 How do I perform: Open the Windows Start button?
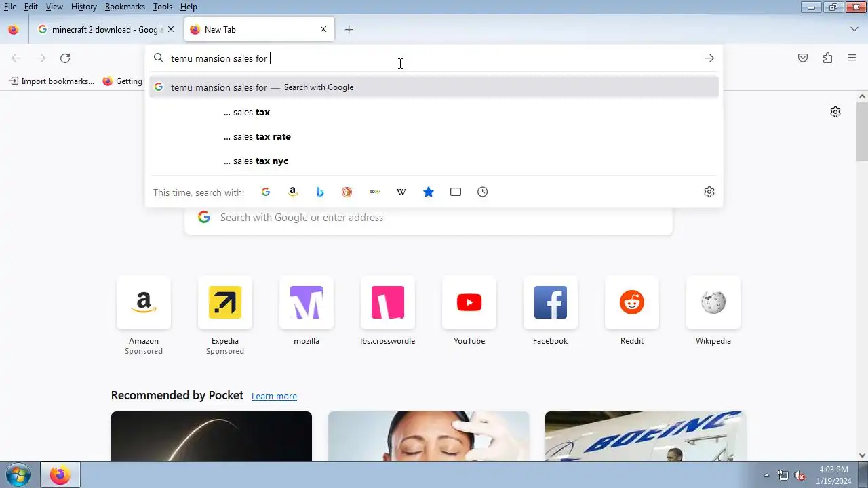tap(18, 475)
